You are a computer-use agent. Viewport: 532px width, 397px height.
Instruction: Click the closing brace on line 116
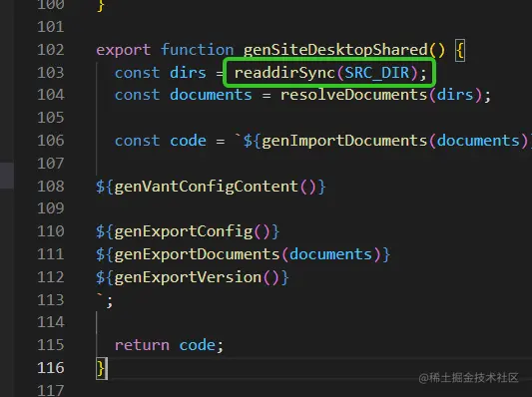101,368
